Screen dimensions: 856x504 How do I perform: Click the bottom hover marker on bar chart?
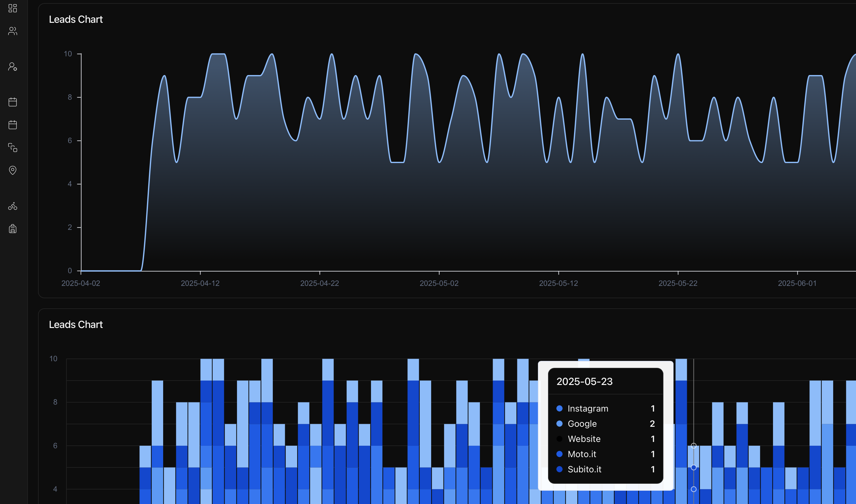(693, 489)
